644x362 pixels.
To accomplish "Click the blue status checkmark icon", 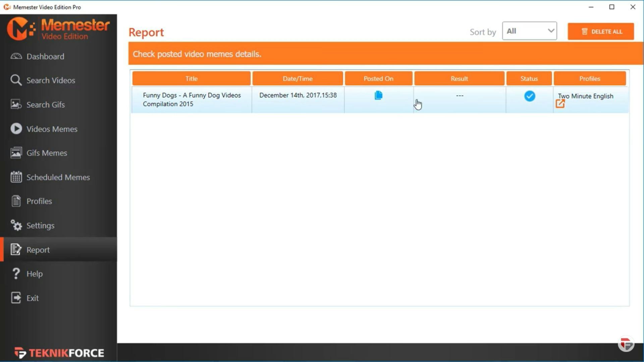I will click(x=530, y=96).
